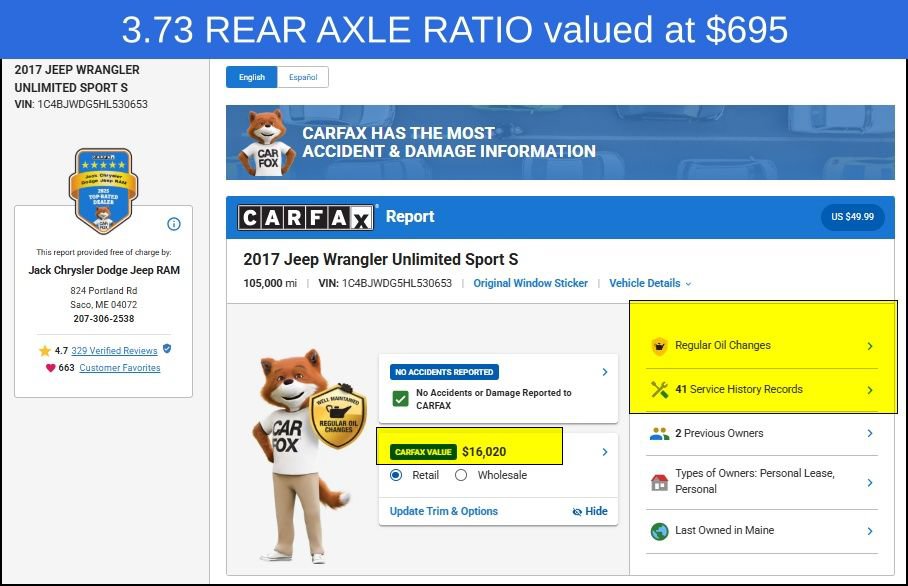Viewport: 908px width, 586px height.
Task: Click the NO ACCIDENTS REPORTED badge
Action: tap(444, 372)
